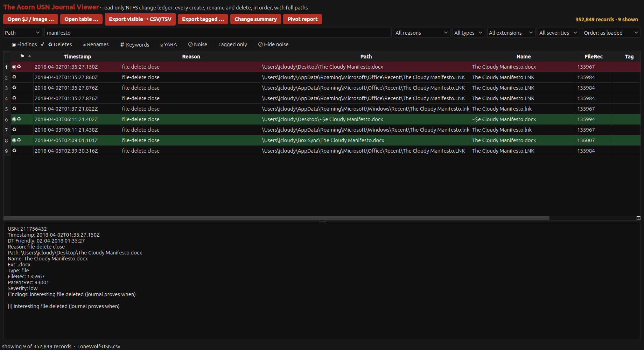Click the splitter handle above details pane
Screen dimensions: 644x350
pyautogui.click(x=322, y=221)
